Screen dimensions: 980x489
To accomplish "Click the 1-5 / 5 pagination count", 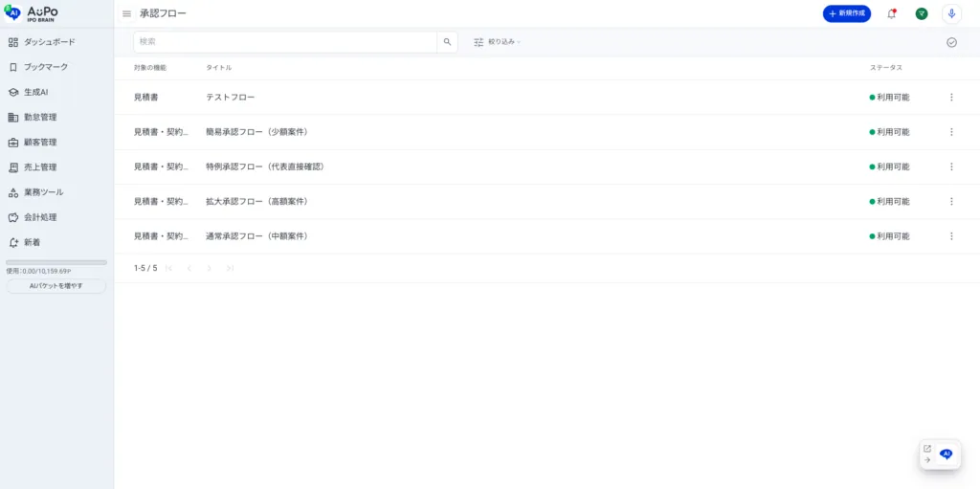I will [145, 268].
